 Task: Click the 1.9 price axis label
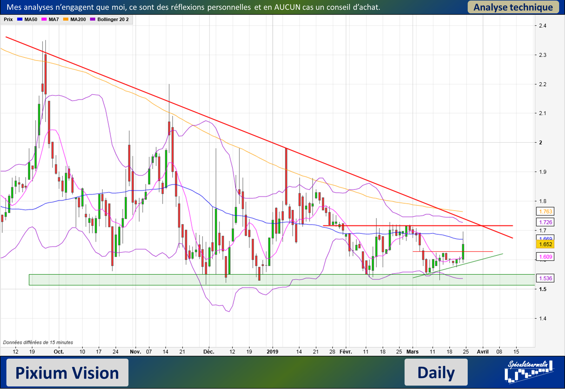tap(542, 172)
